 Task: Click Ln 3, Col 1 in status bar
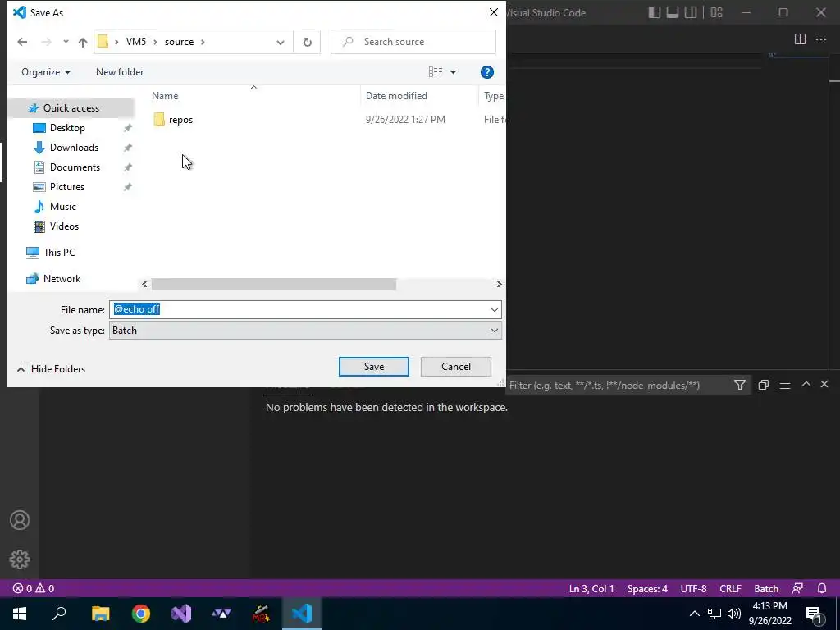click(x=591, y=588)
